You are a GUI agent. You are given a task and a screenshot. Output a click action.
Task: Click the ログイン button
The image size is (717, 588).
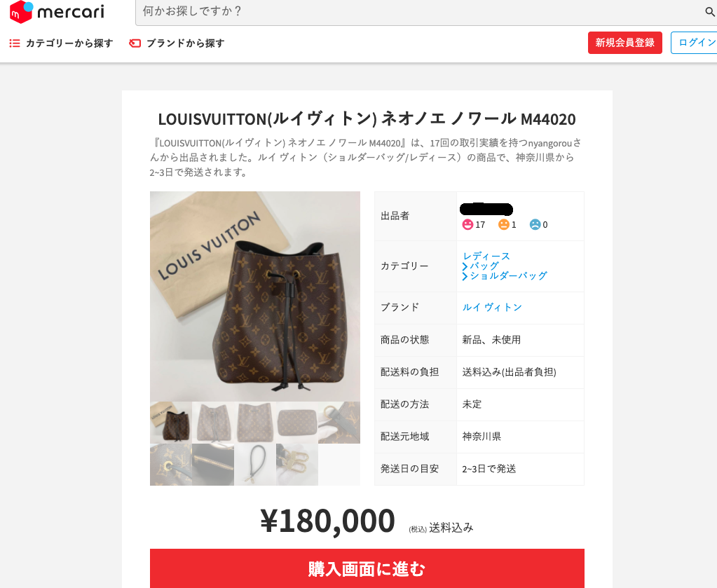pyautogui.click(x=694, y=43)
